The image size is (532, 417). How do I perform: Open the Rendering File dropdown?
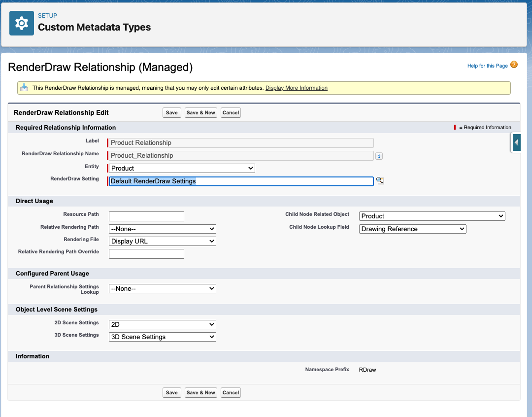(162, 241)
